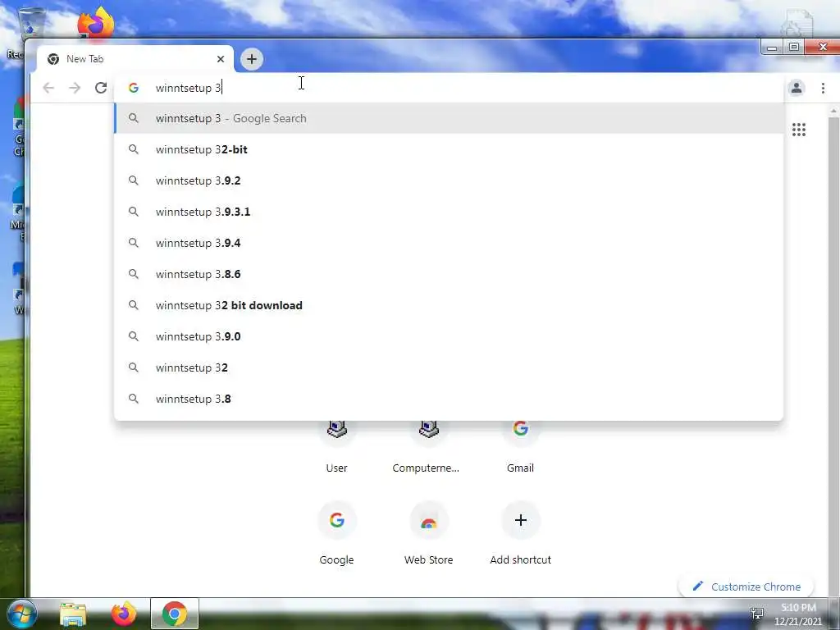Choose suggestion winntsetup 3.9.2
Image resolution: width=840 pixels, height=630 pixels.
click(449, 180)
